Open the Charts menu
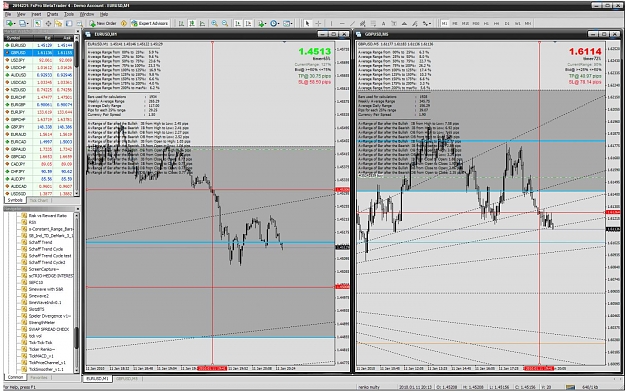Screen dimensions: 625x392 coord(53,14)
